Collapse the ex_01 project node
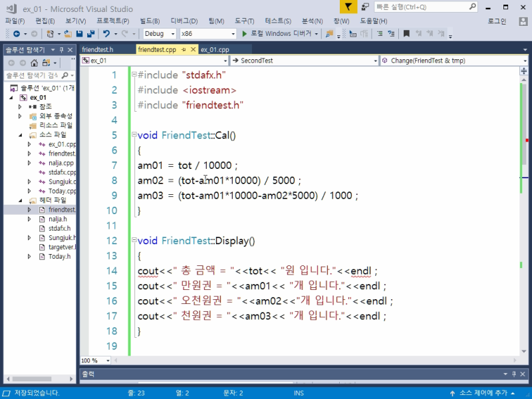Viewport: 532px width, 399px height. point(11,98)
